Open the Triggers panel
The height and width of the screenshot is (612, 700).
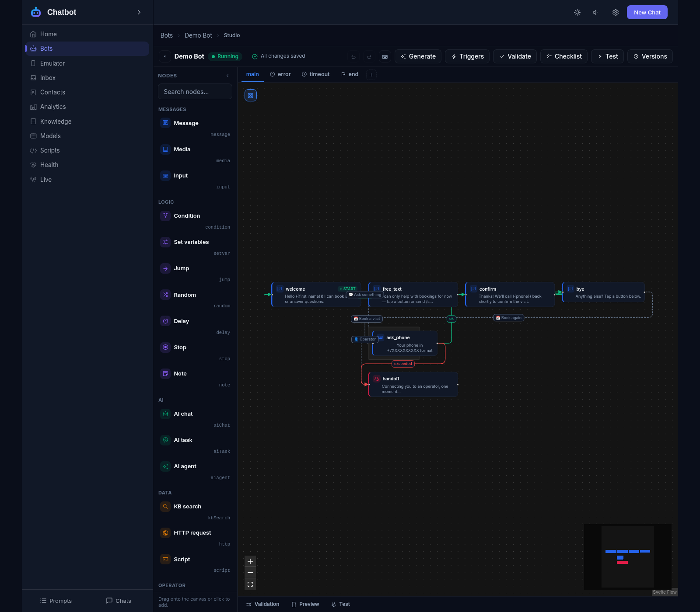467,56
